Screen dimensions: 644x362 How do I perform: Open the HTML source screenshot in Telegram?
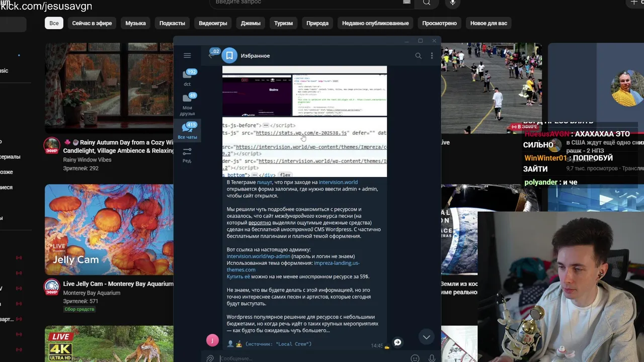pos(340,95)
